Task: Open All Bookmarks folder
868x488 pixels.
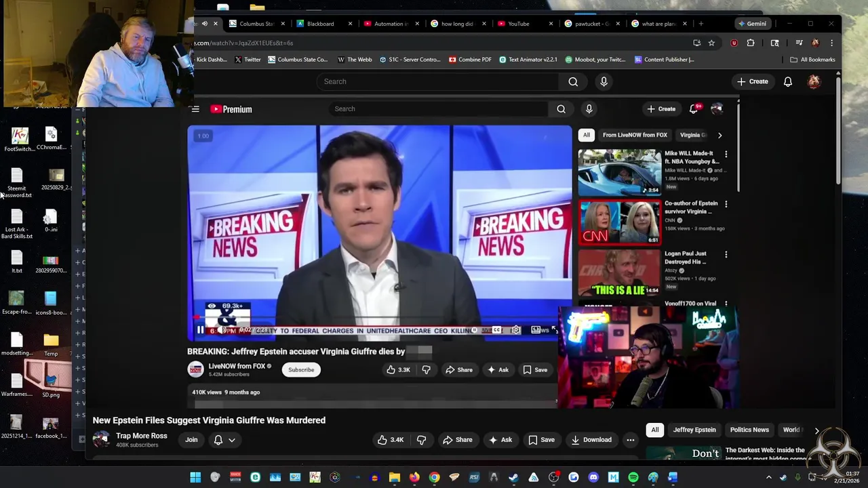Action: 812,60
